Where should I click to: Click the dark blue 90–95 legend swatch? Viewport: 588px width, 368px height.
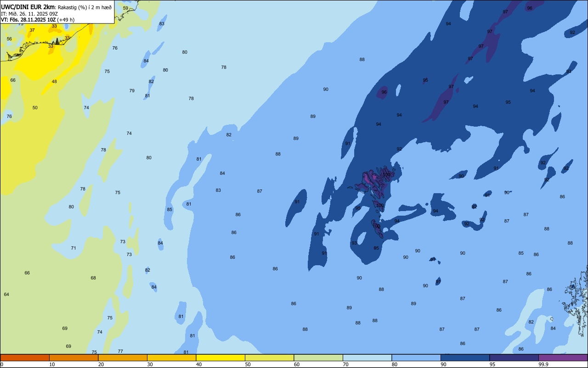pos(465,357)
